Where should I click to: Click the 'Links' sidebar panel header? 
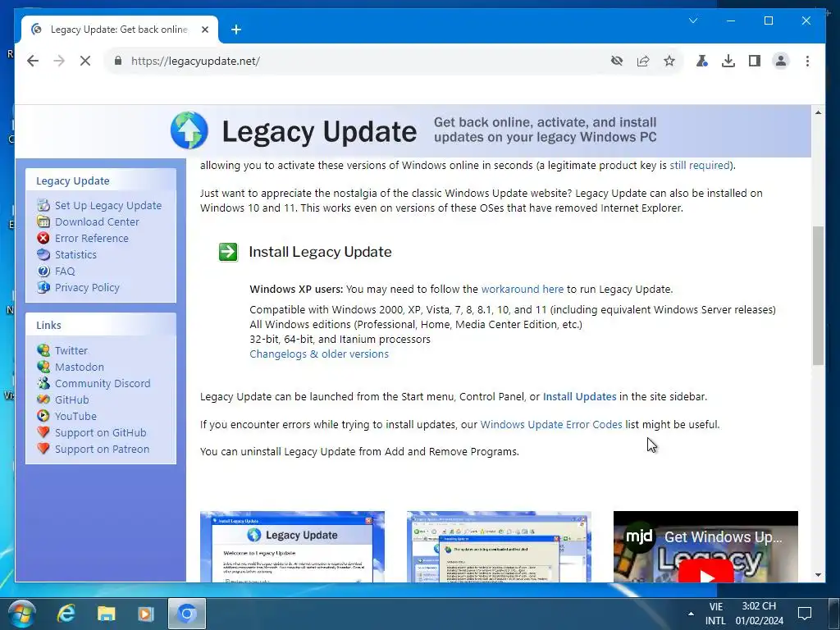pos(101,325)
